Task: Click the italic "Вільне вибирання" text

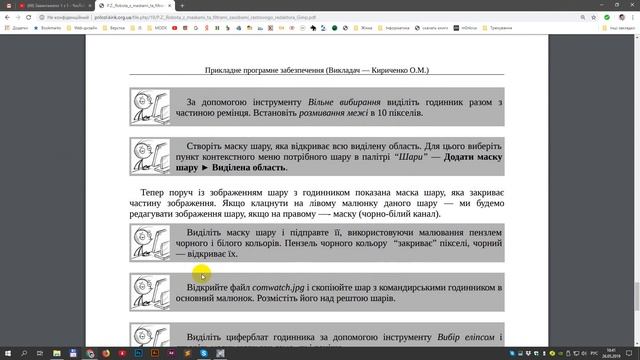Action: [x=344, y=102]
